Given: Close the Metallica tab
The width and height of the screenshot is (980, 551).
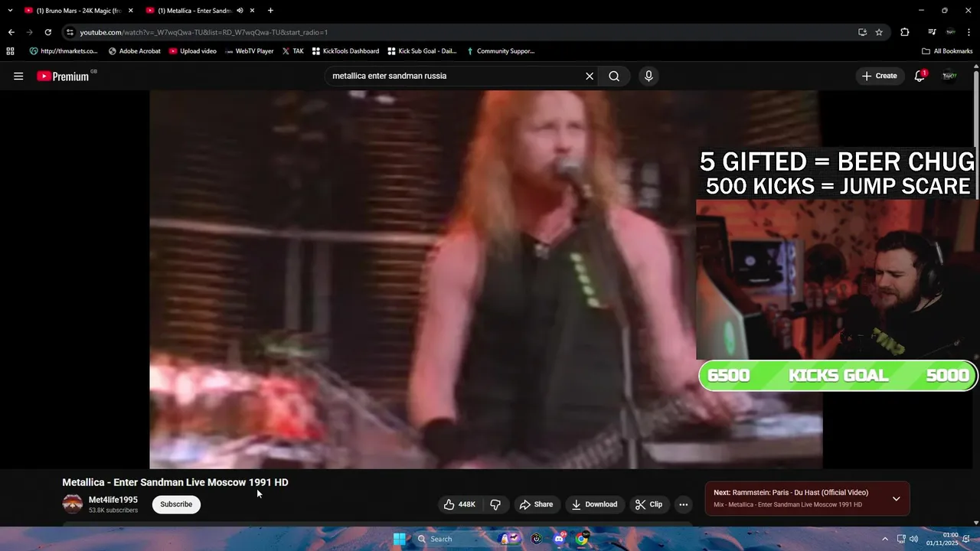Looking at the screenshot, I should coord(252,11).
